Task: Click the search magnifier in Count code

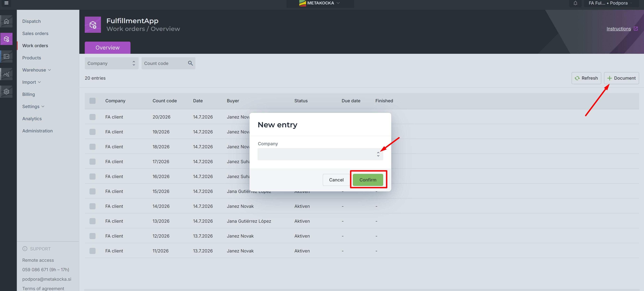Action: click(190, 63)
